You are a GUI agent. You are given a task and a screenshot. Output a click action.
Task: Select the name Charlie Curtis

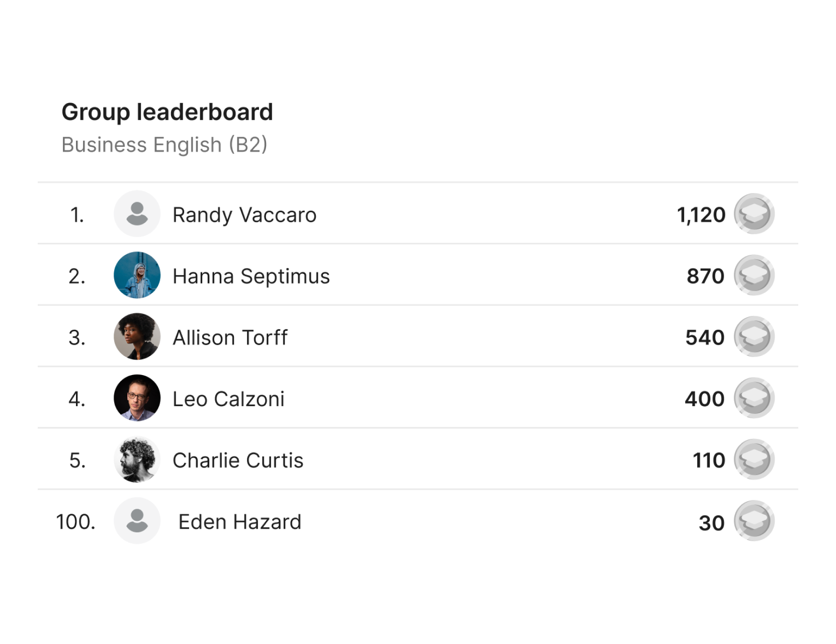[238, 461]
